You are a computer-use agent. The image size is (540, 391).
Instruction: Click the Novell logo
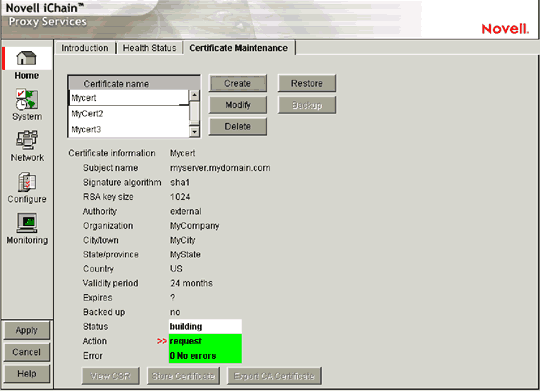pos(505,29)
